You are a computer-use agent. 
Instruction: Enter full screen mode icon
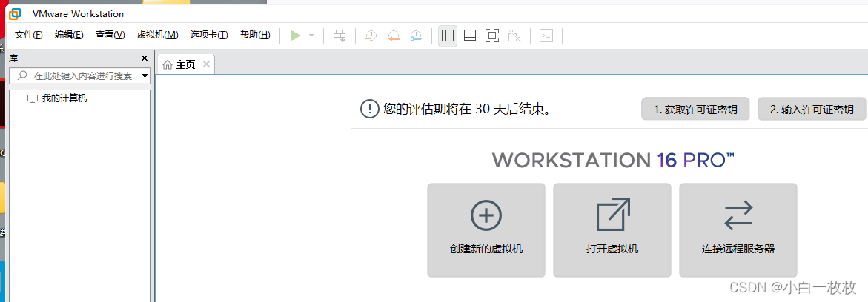point(491,36)
